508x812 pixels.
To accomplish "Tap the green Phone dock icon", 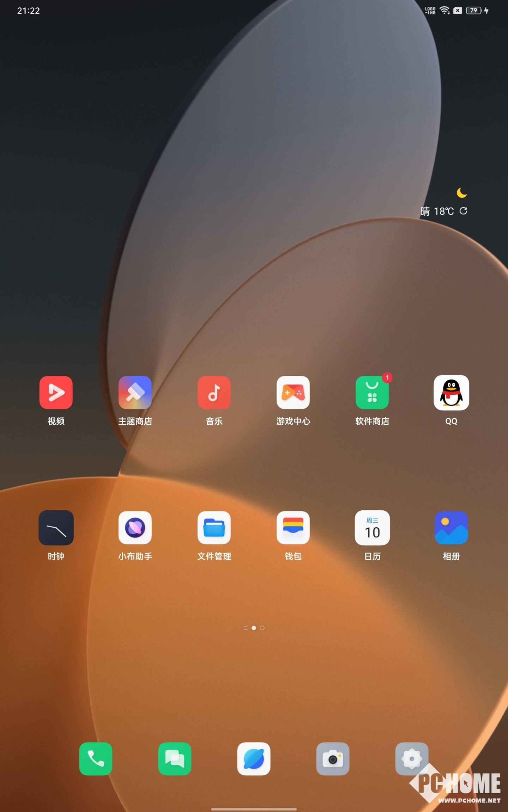I will (96, 758).
